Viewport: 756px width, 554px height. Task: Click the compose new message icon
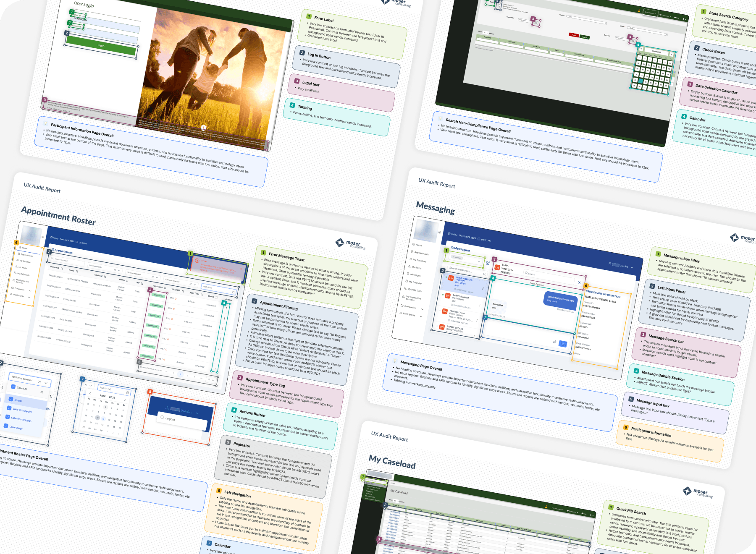coord(488,263)
